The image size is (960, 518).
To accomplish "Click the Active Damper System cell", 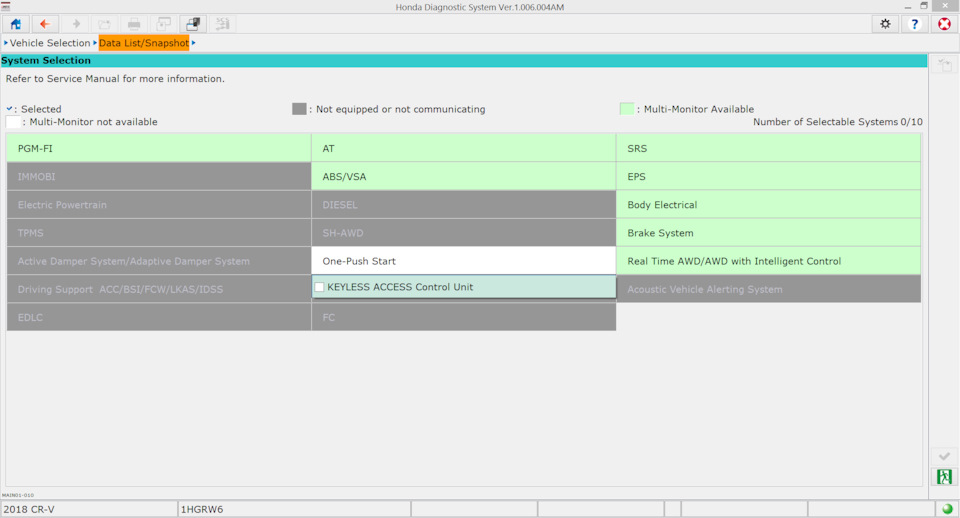I will 159,261.
